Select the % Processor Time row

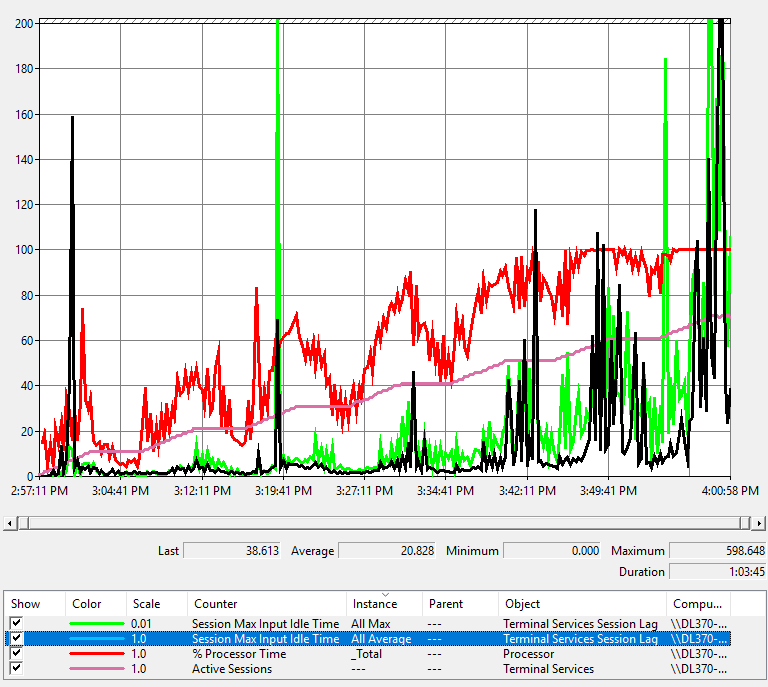[239, 654]
